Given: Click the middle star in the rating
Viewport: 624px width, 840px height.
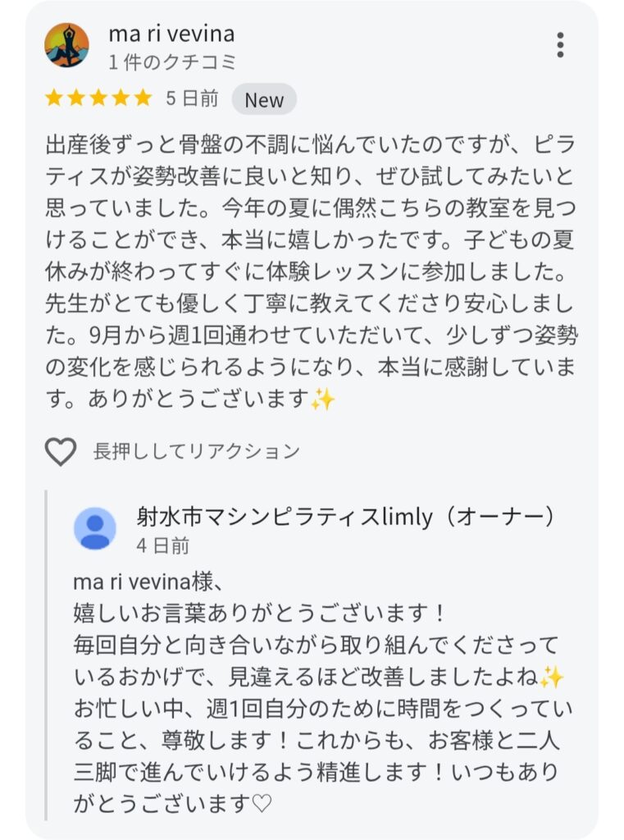Looking at the screenshot, I should pos(98,98).
